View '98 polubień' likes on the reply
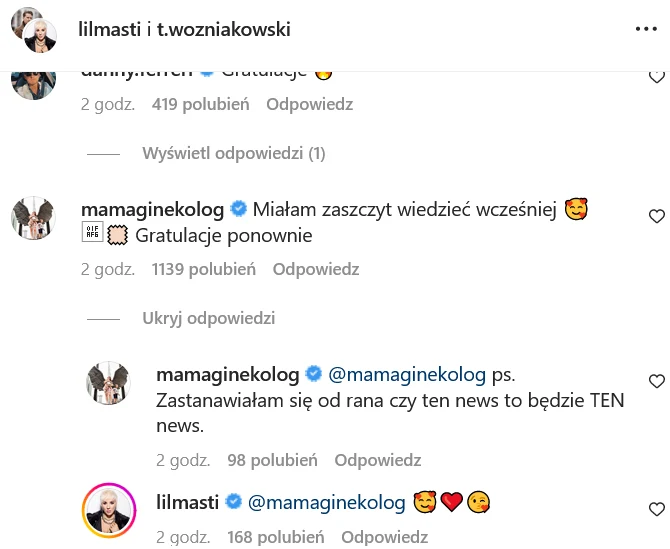This screenshot has width=670, height=549. pos(272,461)
